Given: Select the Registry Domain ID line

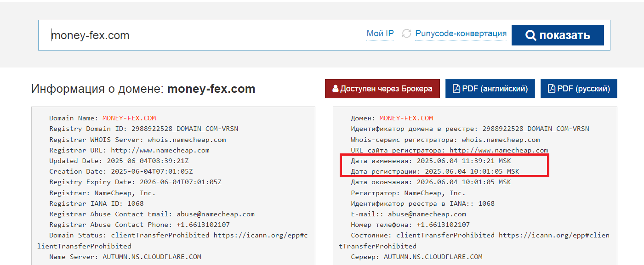Looking at the screenshot, I should click(143, 129).
